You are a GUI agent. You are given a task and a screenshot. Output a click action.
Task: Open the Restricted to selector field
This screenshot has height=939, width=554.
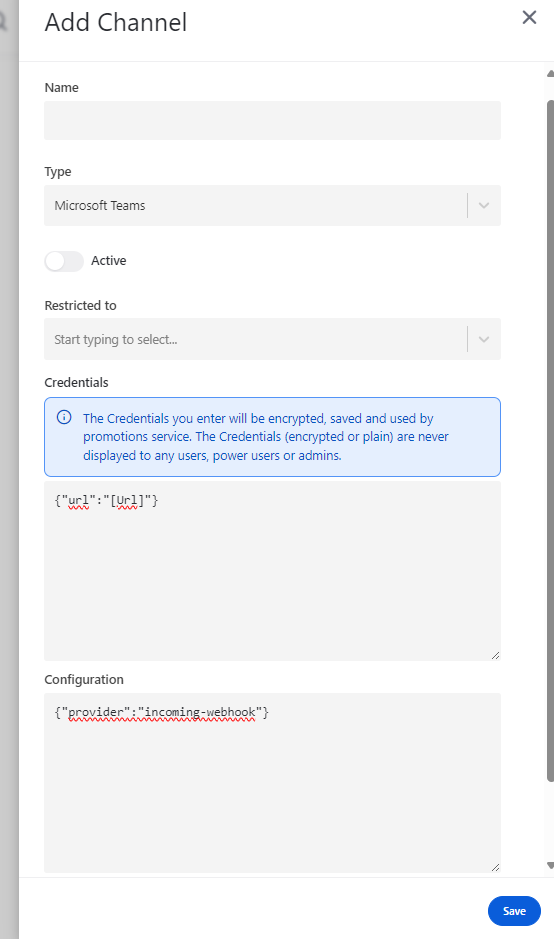pyautogui.click(x=273, y=340)
